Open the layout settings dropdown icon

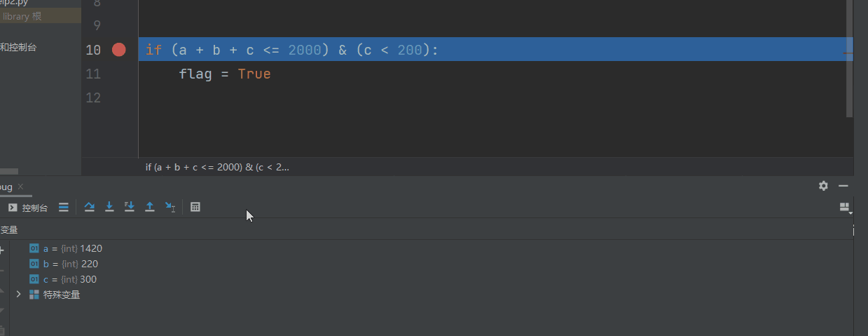(x=845, y=208)
